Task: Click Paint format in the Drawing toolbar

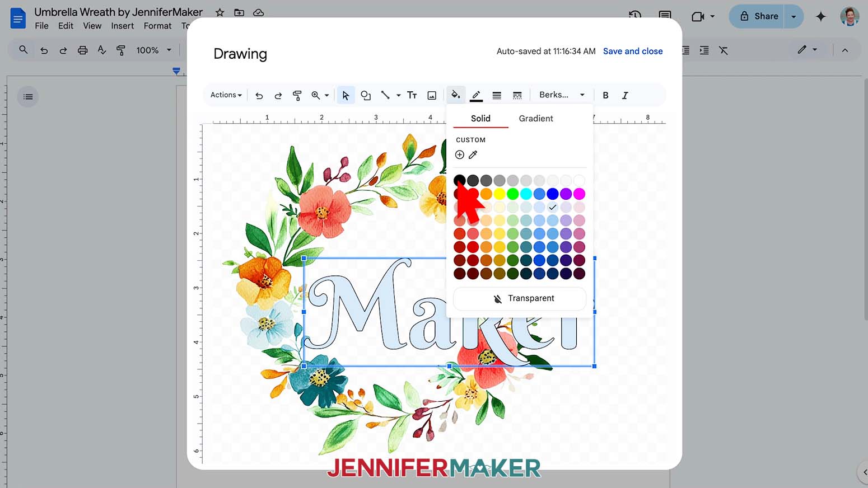Action: (x=297, y=96)
